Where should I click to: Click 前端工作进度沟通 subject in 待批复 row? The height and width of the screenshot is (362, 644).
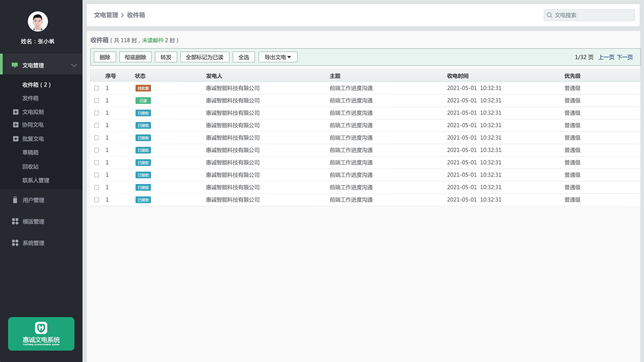click(351, 88)
